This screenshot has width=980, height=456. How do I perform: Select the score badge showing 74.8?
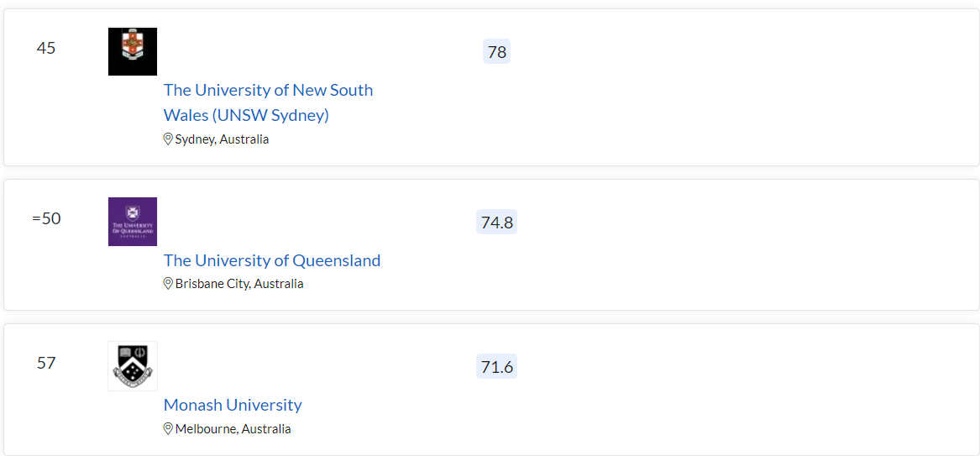497,222
